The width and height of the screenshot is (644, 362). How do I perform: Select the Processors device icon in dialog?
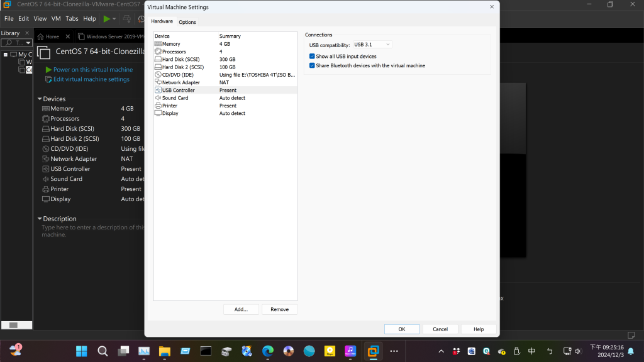(x=158, y=52)
